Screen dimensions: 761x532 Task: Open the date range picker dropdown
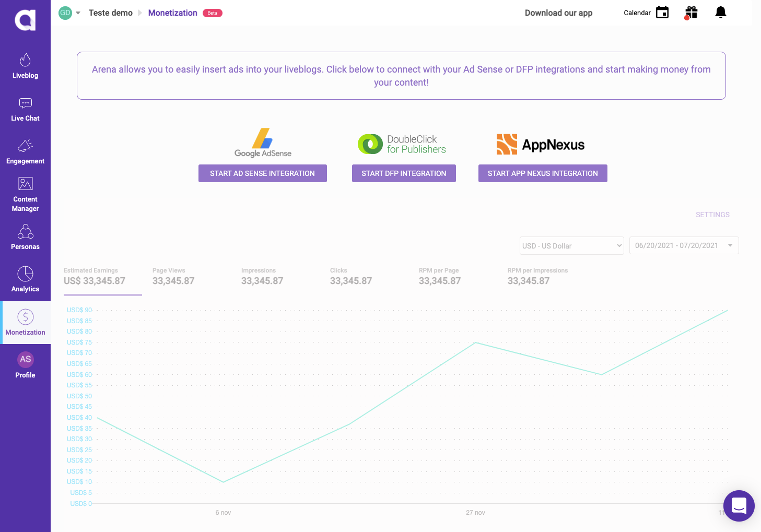point(684,245)
